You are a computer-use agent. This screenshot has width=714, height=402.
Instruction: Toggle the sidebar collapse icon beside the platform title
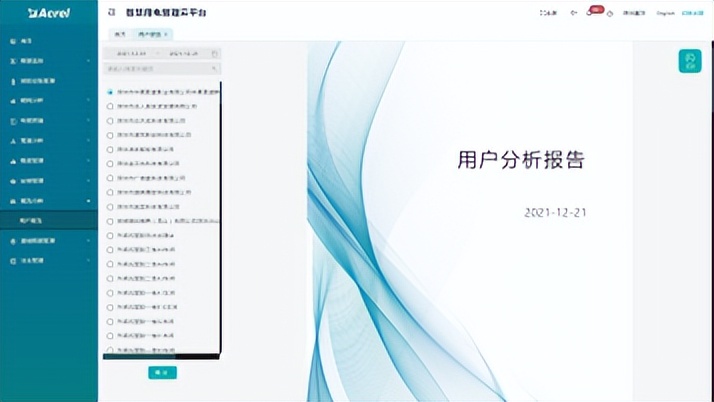point(112,12)
